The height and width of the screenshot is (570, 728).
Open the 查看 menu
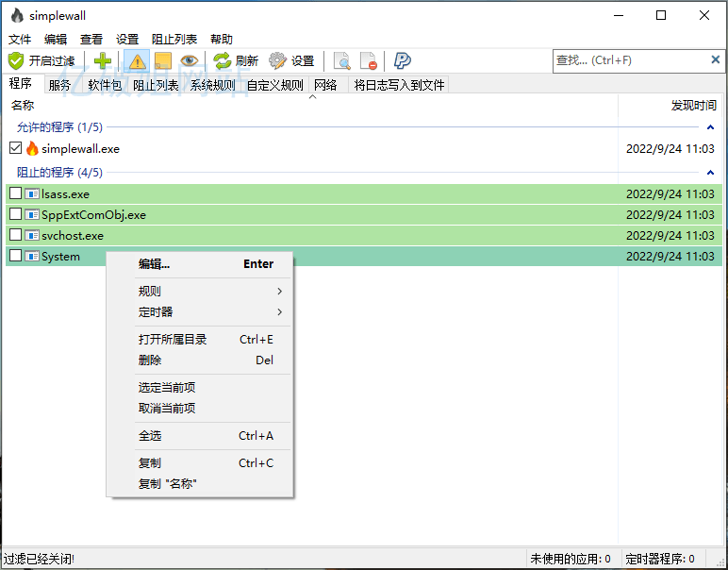pos(91,40)
